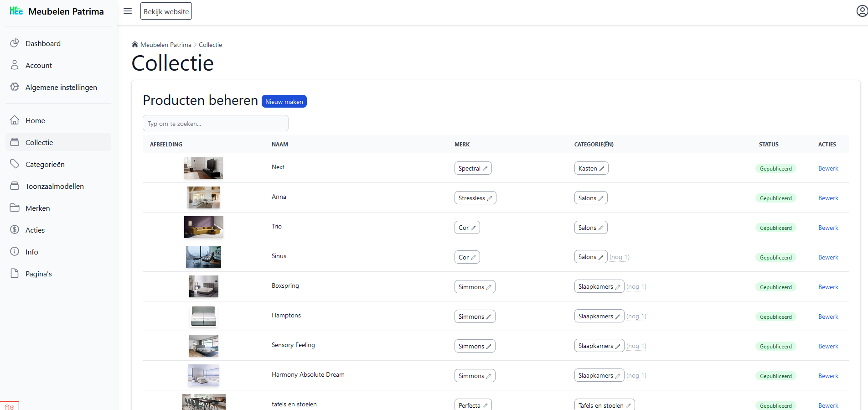This screenshot has height=410, width=868.
Task: Click the Nieuw maken button
Action: [284, 101]
